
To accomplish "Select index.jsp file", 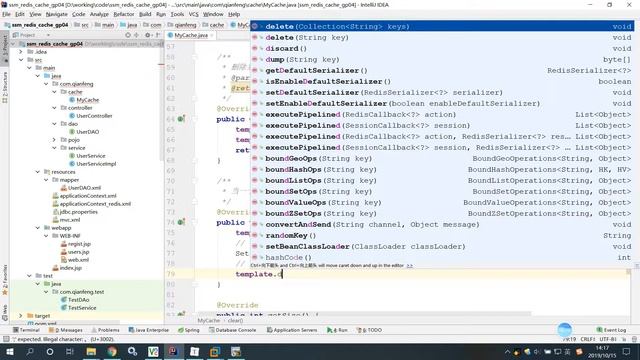I will pos(67,268).
